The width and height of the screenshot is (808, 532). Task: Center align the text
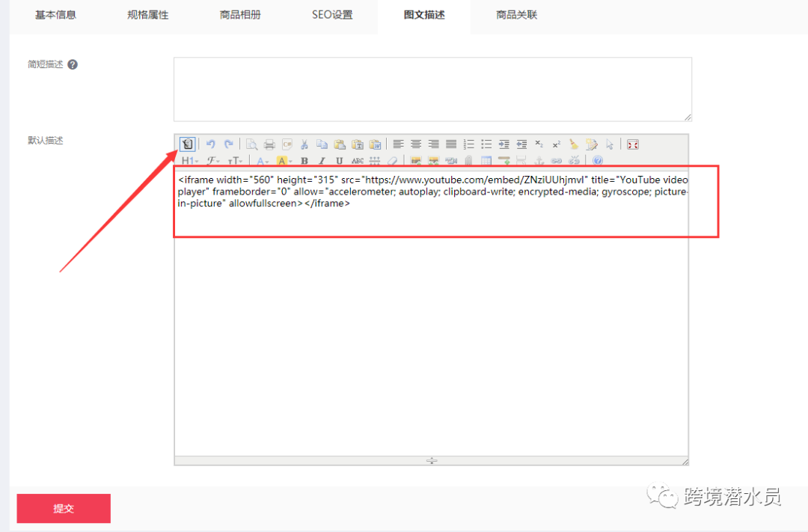(x=416, y=144)
